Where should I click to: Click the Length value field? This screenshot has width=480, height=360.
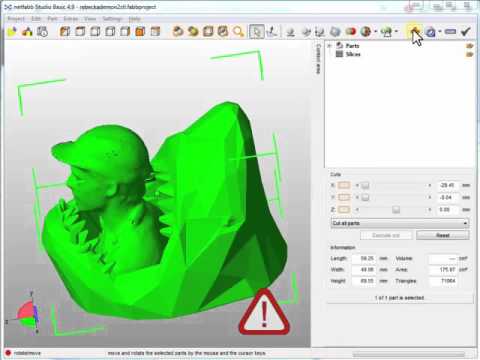tap(364, 258)
